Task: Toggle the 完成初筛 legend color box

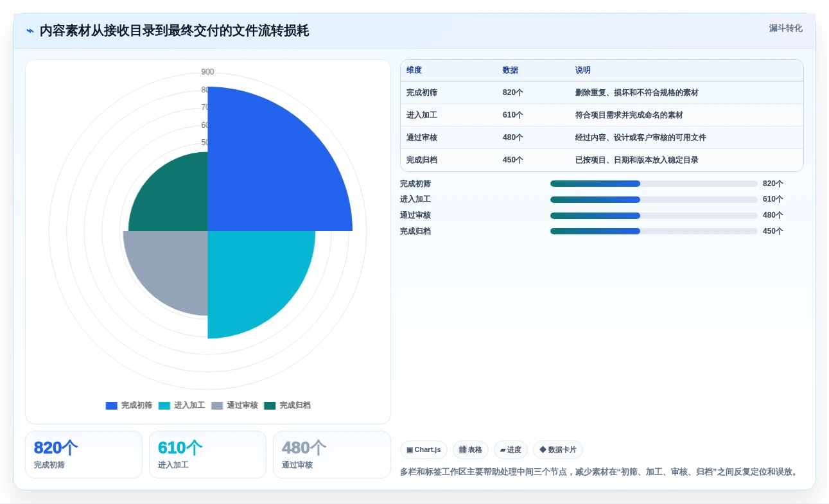Action: point(111,406)
